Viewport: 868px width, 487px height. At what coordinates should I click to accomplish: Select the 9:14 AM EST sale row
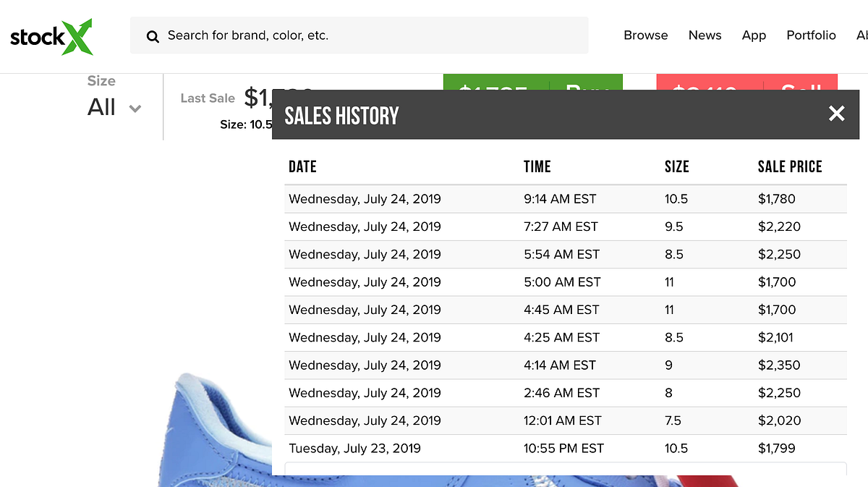(x=559, y=199)
